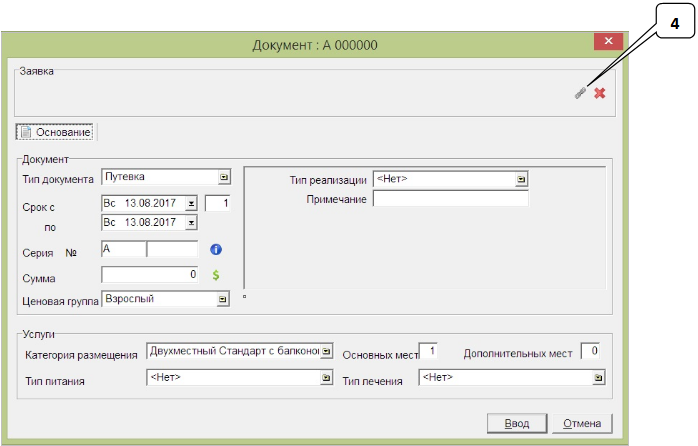Click the link/attach request icon

tap(579, 93)
